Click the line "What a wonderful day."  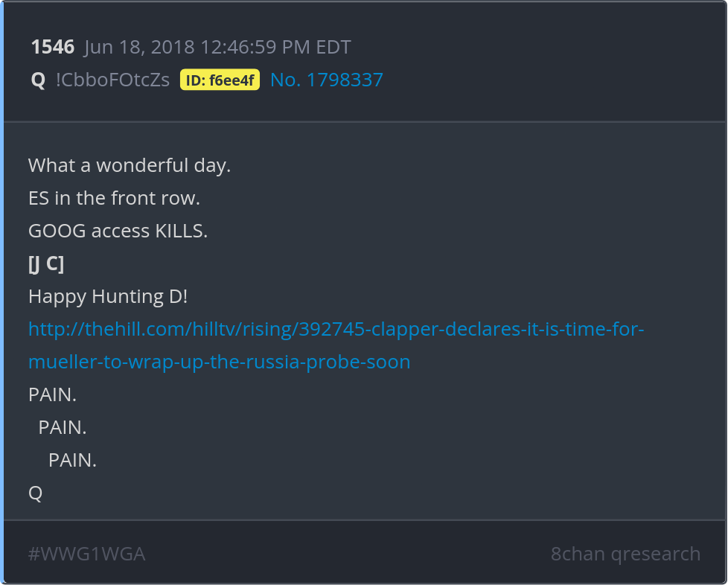pyautogui.click(x=130, y=165)
